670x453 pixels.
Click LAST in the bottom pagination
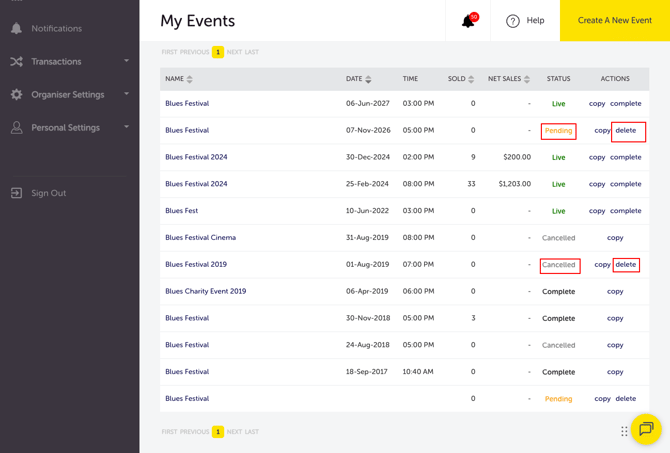(252, 432)
